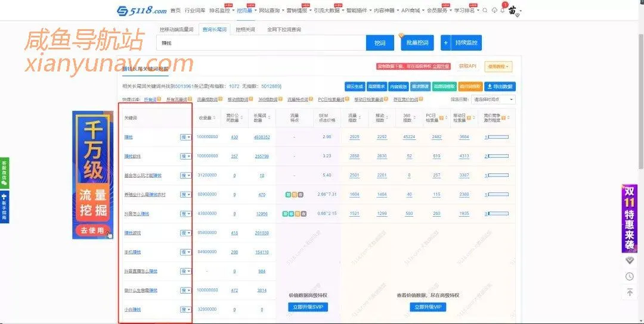Open the notification bell icon
The height and width of the screenshot is (324, 644).
click(503, 10)
